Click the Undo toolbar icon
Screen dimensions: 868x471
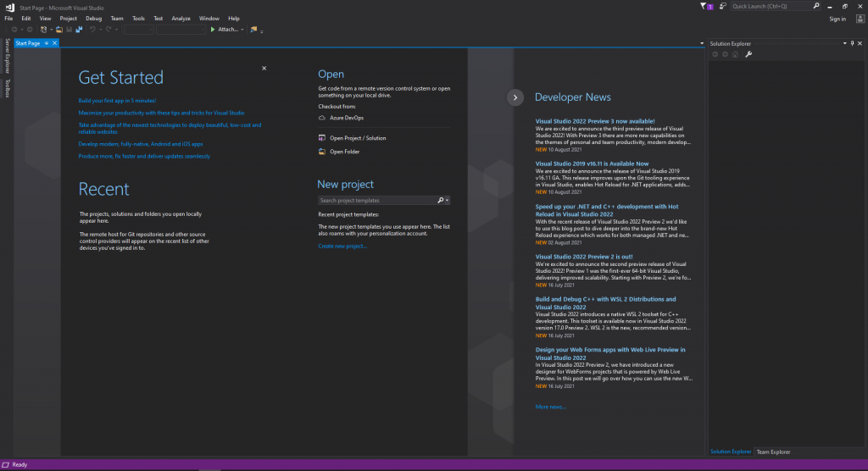click(92, 30)
